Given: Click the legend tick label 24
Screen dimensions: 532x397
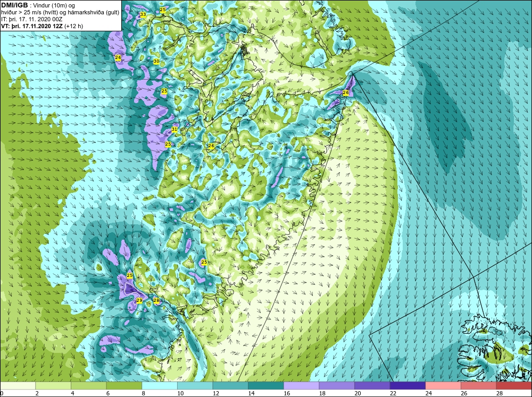Looking at the screenshot, I should pyautogui.click(x=428, y=393).
